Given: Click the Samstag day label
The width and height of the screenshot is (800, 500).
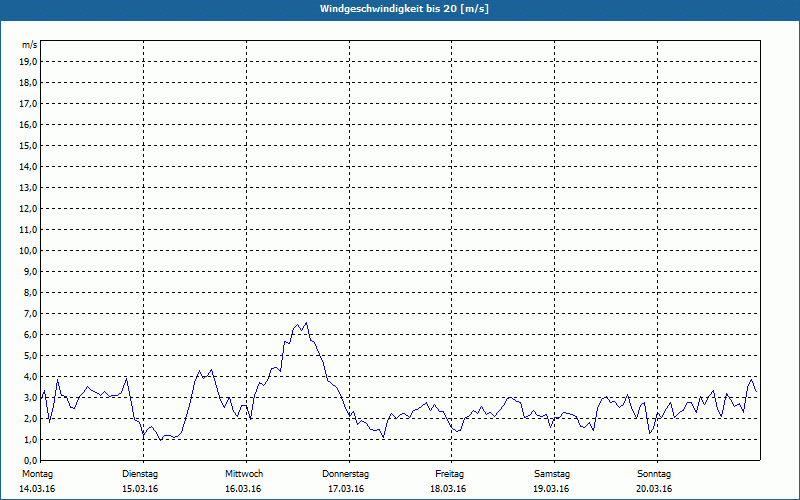Looking at the screenshot, I should (552, 474).
